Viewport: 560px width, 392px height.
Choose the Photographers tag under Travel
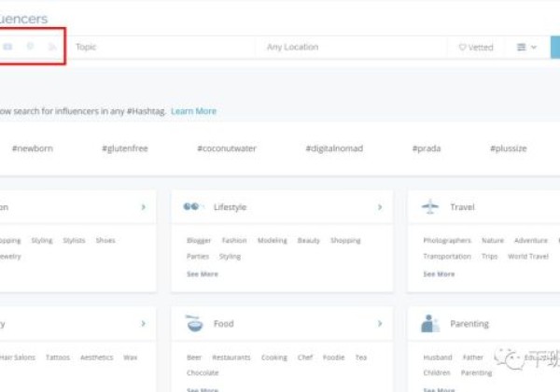click(x=447, y=241)
